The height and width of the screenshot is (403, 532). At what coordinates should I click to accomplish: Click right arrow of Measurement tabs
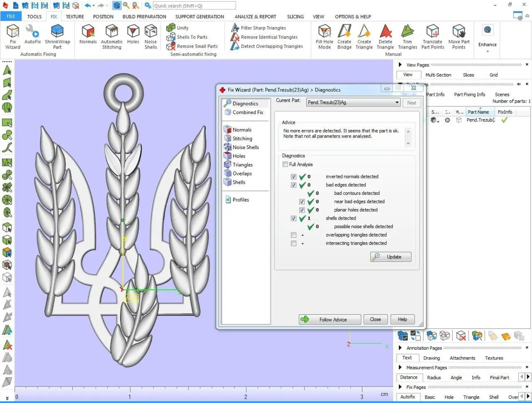pyautogui.click(x=528, y=377)
